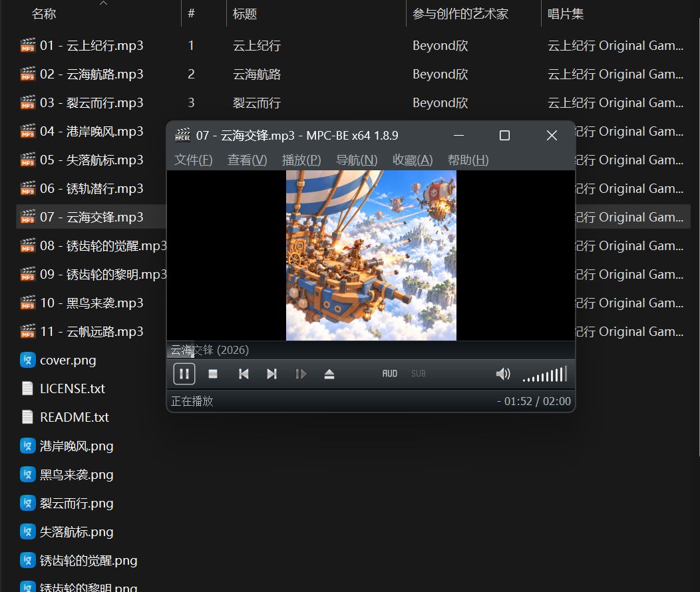Adjust the volume slider in MPC-BE

(x=545, y=374)
